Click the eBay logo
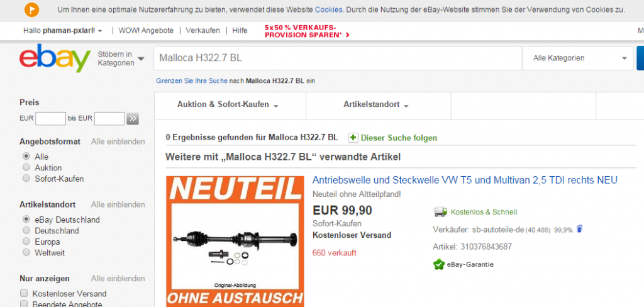This screenshot has height=307, width=644. coord(55,58)
